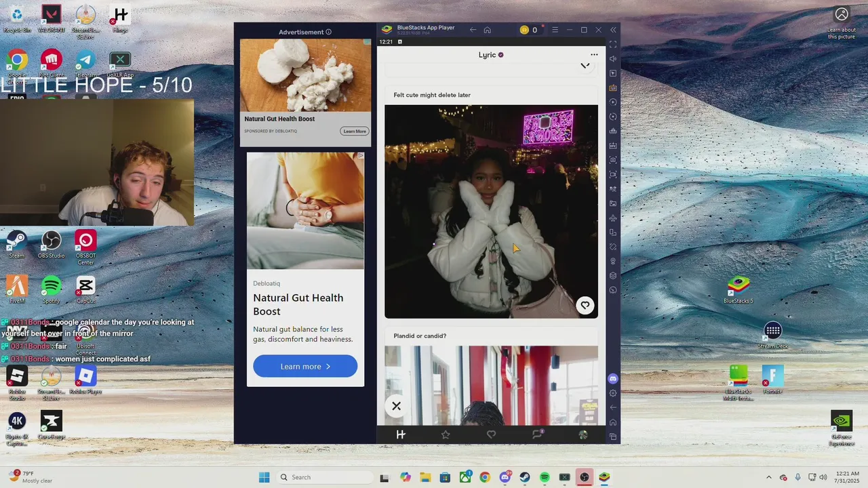
Task: Open the profile tab in Hinge navigation
Action: click(583, 434)
